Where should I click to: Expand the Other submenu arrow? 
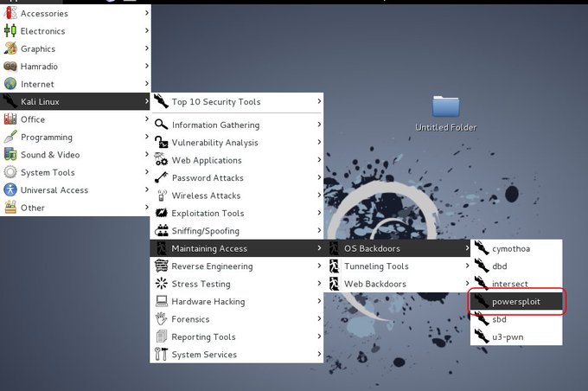[x=147, y=207]
